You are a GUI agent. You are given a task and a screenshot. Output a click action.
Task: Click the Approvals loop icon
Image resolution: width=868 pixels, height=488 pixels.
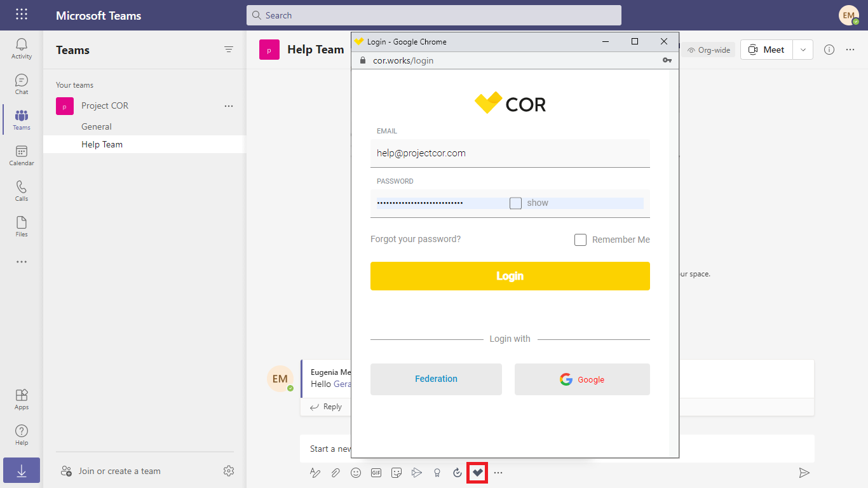pos(458,473)
